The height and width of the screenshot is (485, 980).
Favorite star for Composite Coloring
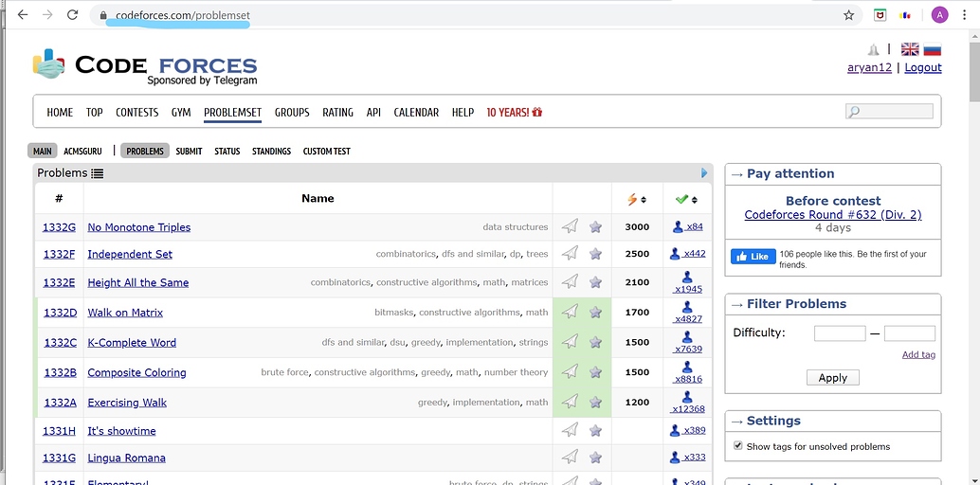point(595,372)
